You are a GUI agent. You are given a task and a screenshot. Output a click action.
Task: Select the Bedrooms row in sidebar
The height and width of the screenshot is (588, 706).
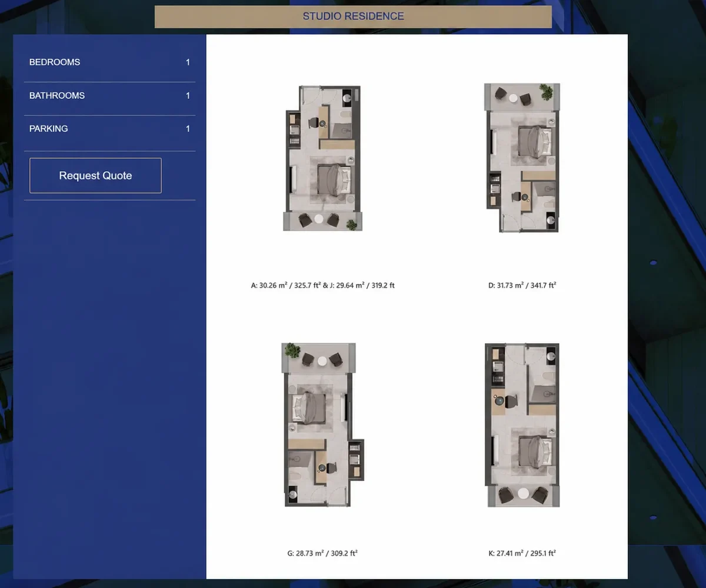pos(109,62)
